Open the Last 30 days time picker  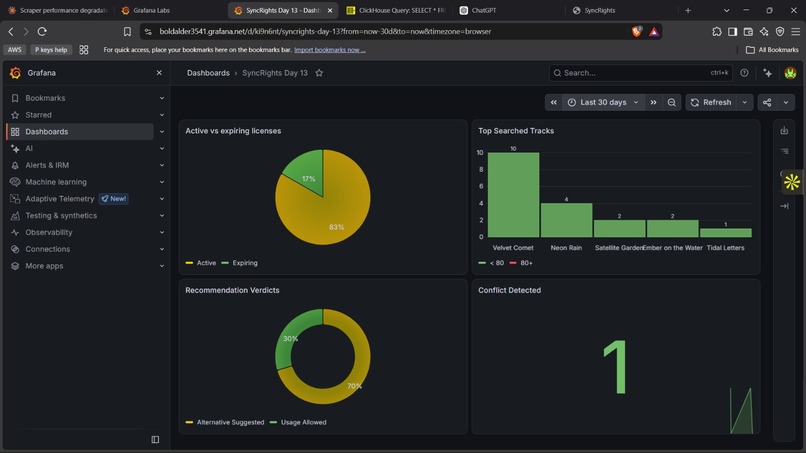[x=603, y=102]
